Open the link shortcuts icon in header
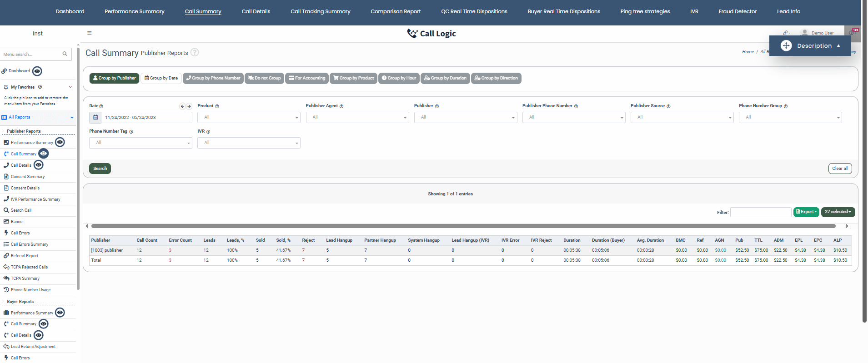The height and width of the screenshot is (363, 868). click(786, 33)
